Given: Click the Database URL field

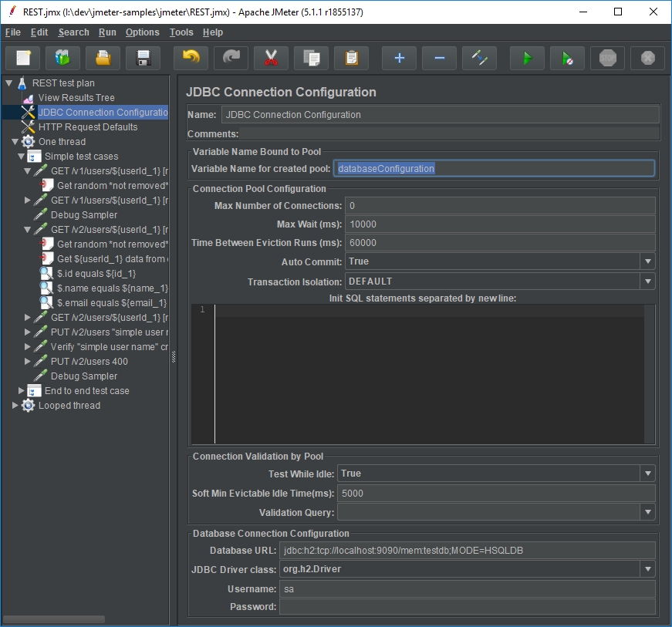Looking at the screenshot, I should point(467,551).
